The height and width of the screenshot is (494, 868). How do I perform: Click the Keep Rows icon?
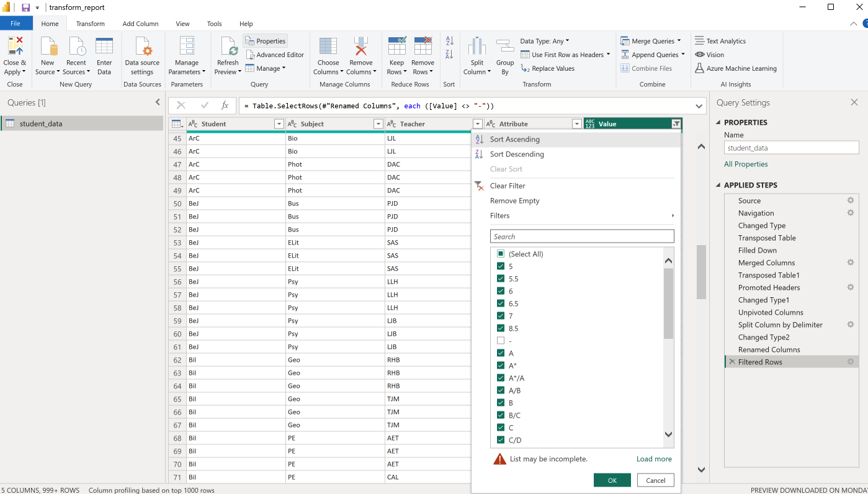[397, 47]
